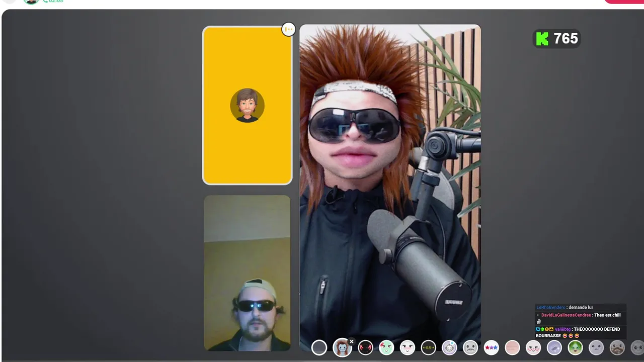This screenshot has width=644, height=362.
Task: Click chat username valiiibtg
Action: 563,329
